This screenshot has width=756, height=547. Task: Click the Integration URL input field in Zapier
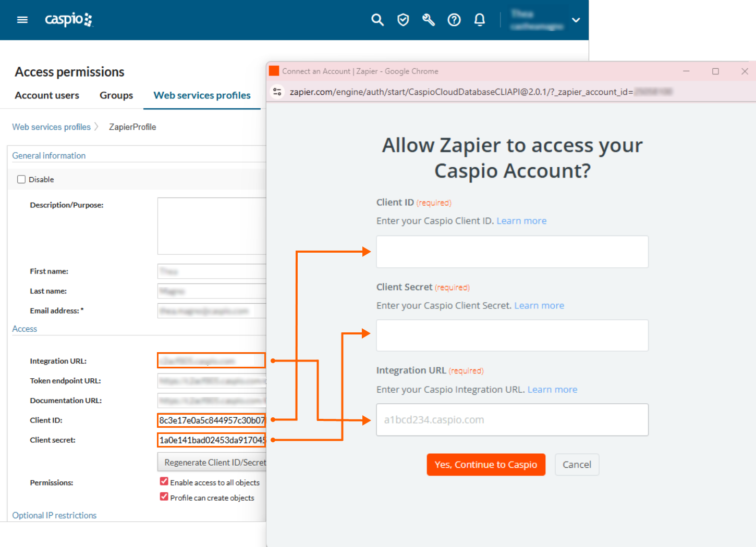pyautogui.click(x=512, y=420)
